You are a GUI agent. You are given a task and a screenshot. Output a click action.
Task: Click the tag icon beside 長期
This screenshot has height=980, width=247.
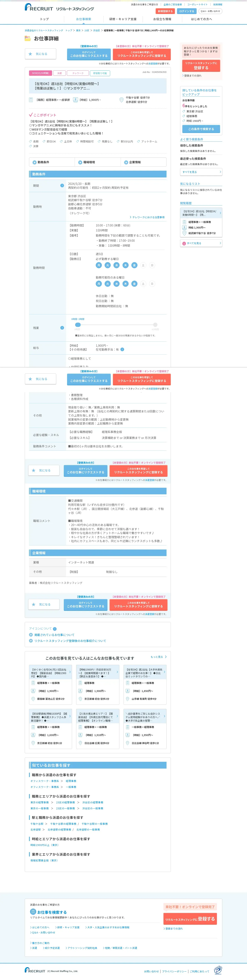click(x=30, y=141)
